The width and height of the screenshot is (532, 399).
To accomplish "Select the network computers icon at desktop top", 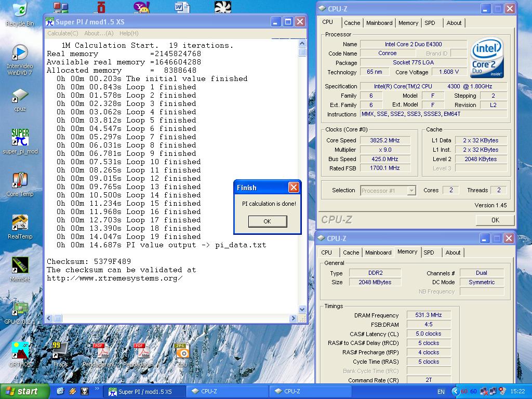I will pyautogui.click(x=61, y=7).
